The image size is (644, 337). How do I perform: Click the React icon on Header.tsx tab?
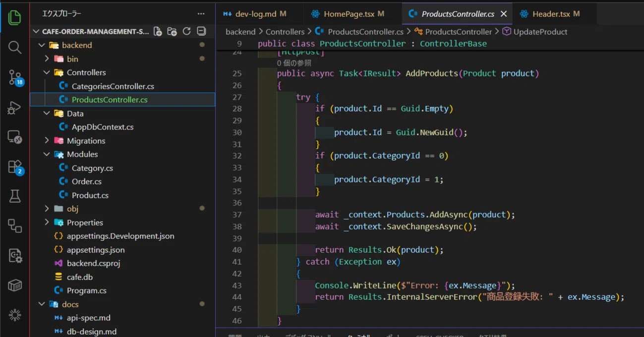(524, 14)
